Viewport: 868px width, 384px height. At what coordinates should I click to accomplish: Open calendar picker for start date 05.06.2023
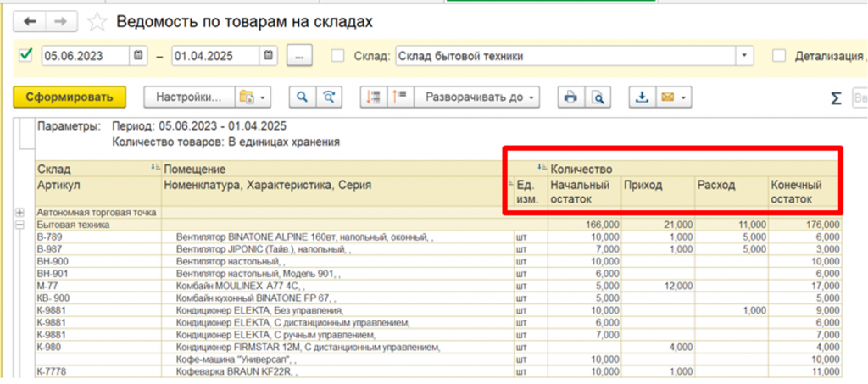tap(138, 56)
